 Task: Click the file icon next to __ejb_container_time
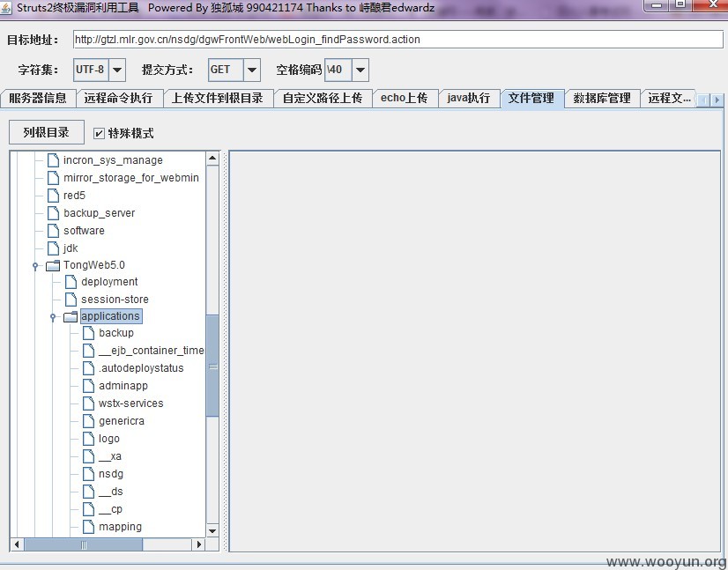coord(89,351)
